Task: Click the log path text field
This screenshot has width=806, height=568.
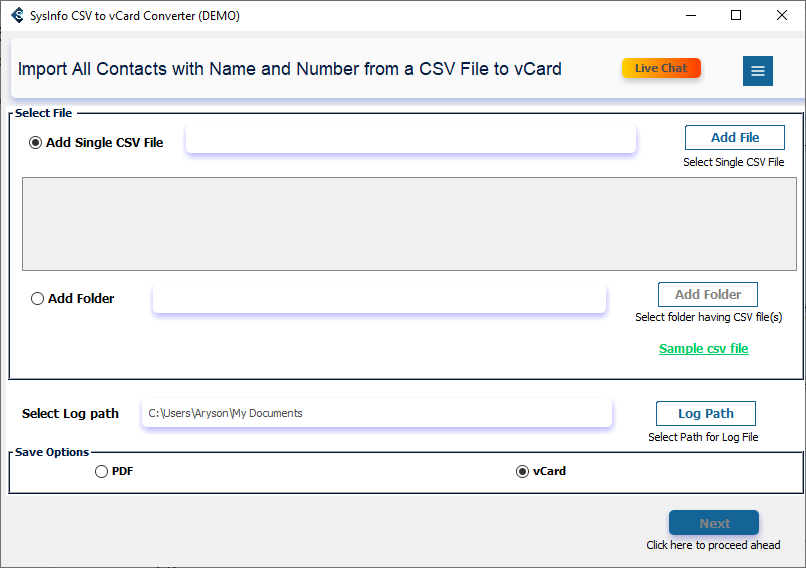Action: pyautogui.click(x=375, y=413)
